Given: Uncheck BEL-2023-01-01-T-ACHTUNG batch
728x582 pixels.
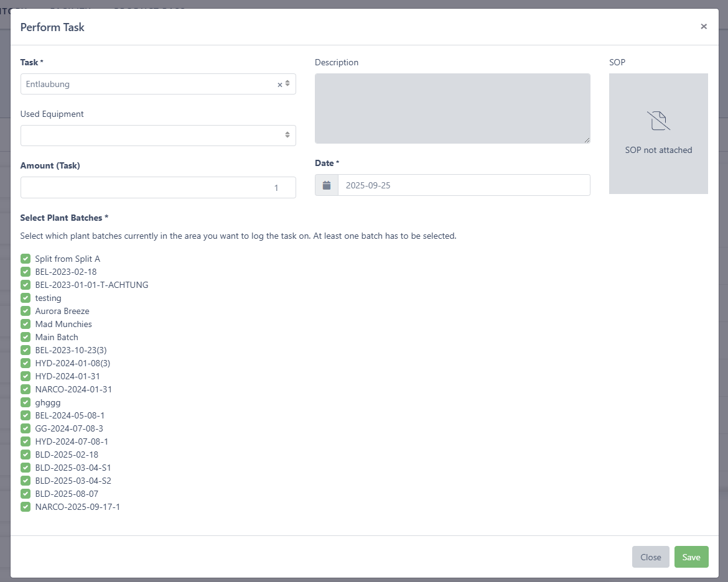Looking at the screenshot, I should point(26,285).
